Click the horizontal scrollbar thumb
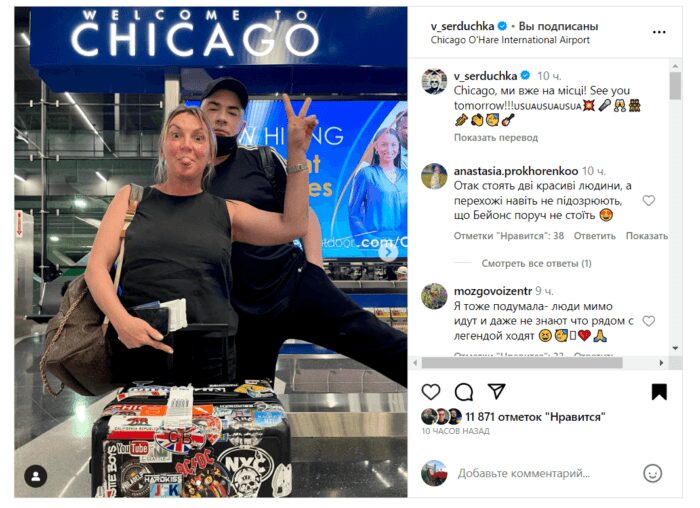 click(x=522, y=363)
